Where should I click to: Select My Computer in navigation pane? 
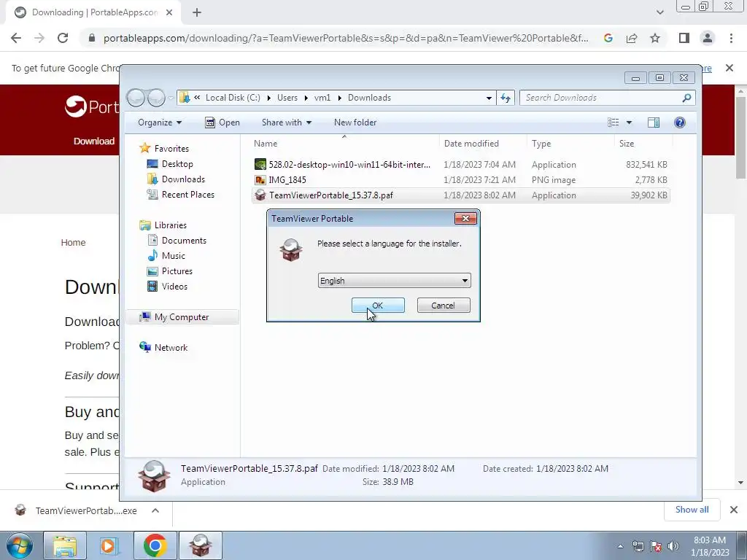point(182,317)
